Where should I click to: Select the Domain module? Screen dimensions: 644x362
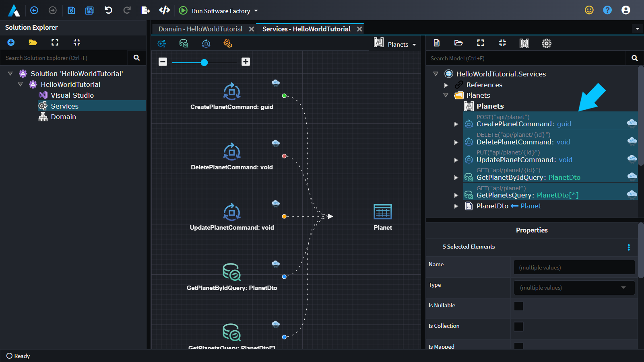(63, 117)
